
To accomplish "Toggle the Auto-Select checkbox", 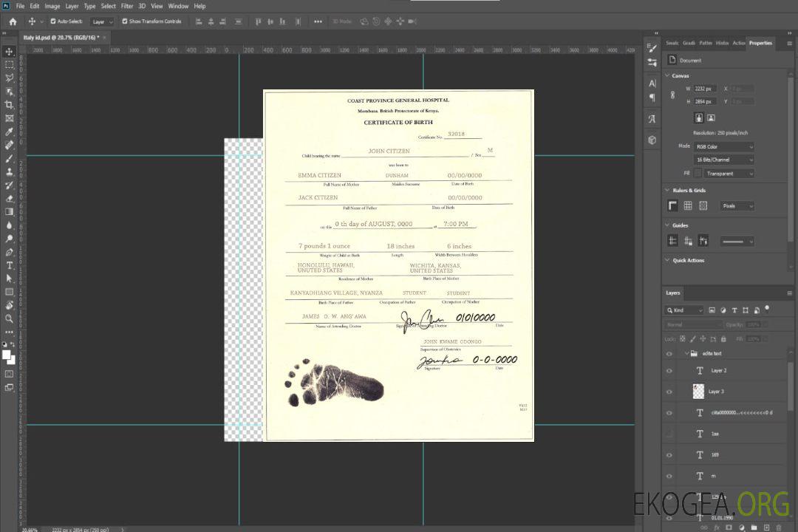I will [x=53, y=21].
